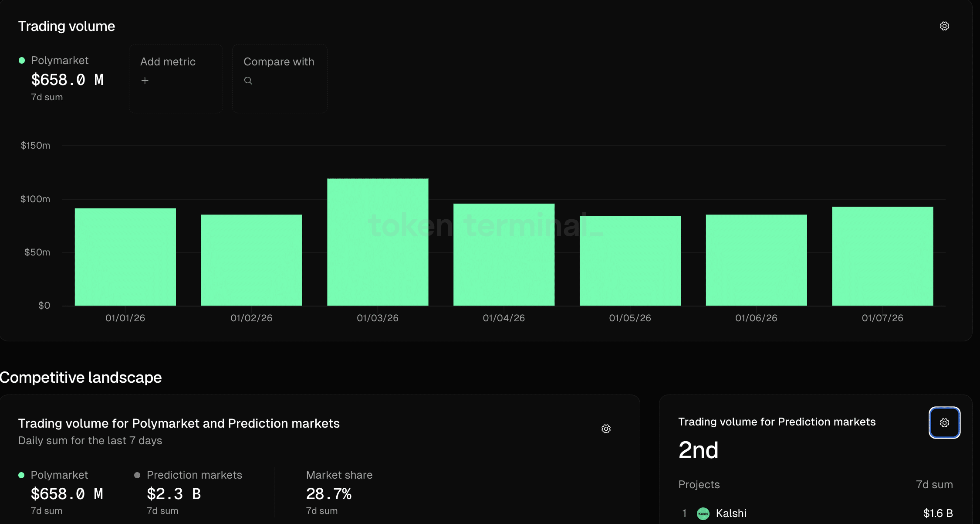Click the 7d sum column header
980x524 pixels.
pyautogui.click(x=934, y=485)
